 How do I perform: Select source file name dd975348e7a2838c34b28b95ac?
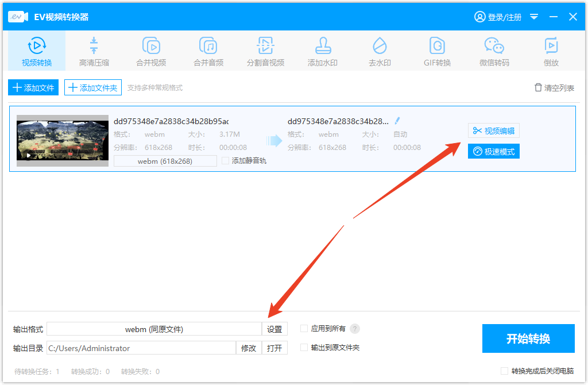(171, 121)
